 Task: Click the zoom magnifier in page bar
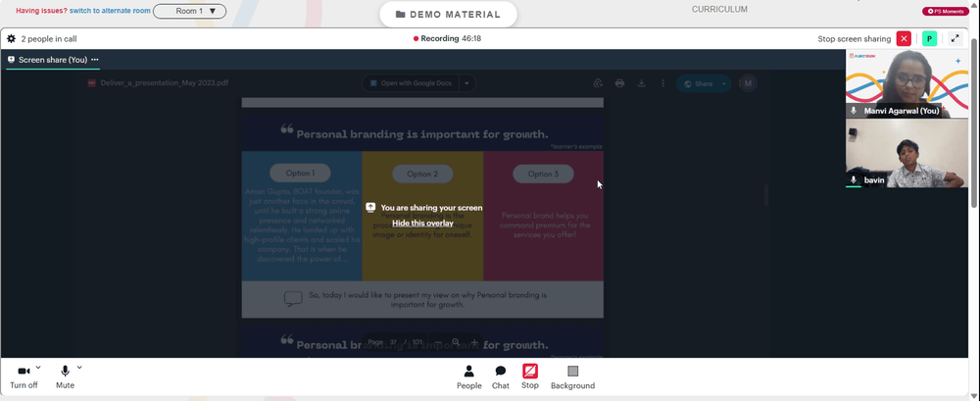coord(456,342)
